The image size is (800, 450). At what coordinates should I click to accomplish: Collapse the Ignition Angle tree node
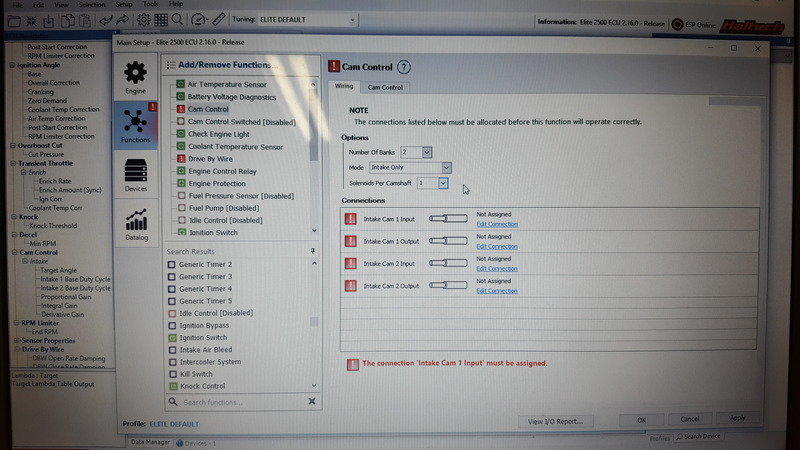12,65
